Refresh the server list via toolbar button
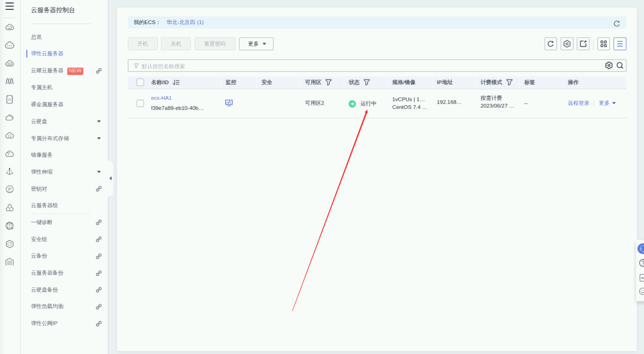 (x=551, y=44)
